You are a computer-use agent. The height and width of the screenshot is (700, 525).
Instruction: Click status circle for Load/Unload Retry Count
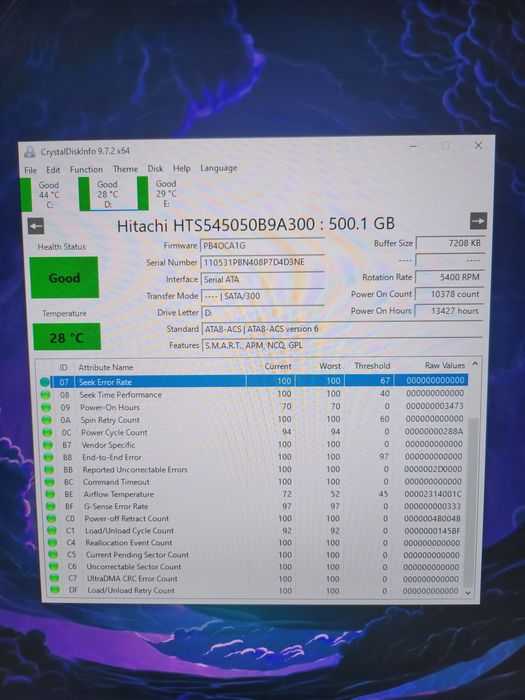55,590
